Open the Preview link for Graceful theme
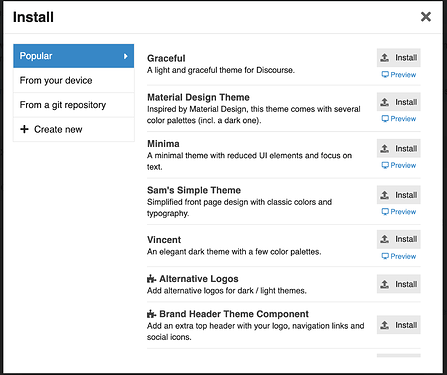The height and width of the screenshot is (375, 447). [399, 75]
